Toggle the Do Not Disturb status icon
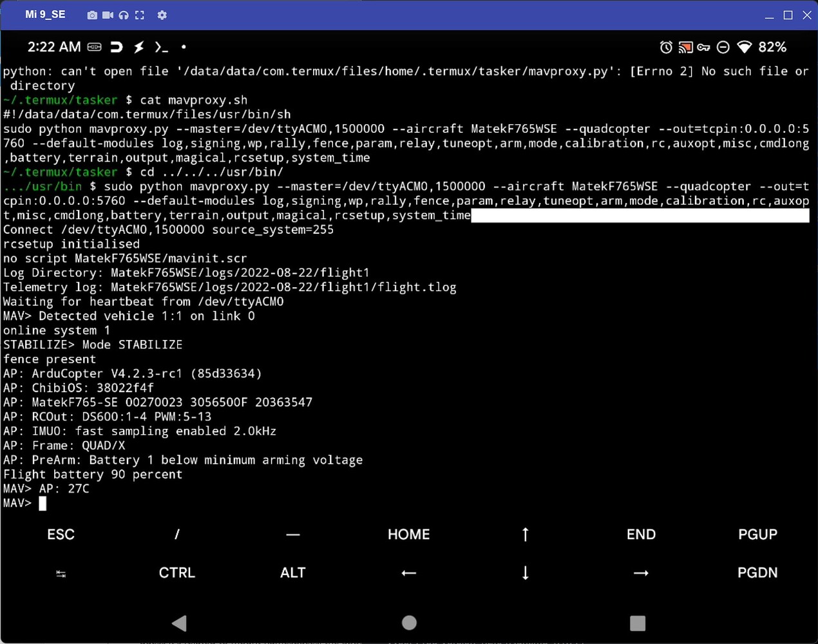818x644 pixels. pos(723,47)
